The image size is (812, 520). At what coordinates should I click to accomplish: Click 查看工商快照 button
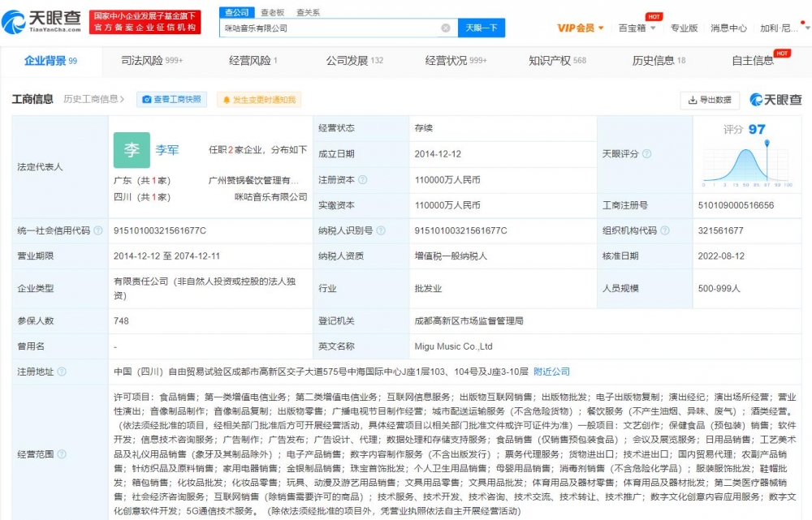pyautogui.click(x=171, y=99)
